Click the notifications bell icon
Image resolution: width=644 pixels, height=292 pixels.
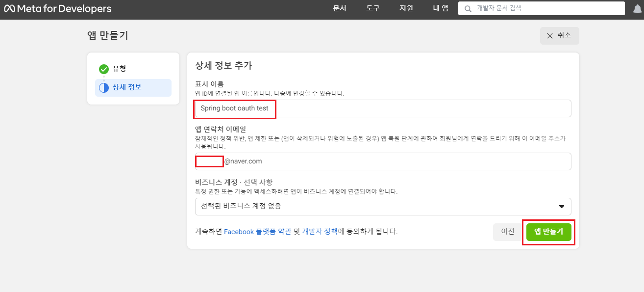pos(637,9)
